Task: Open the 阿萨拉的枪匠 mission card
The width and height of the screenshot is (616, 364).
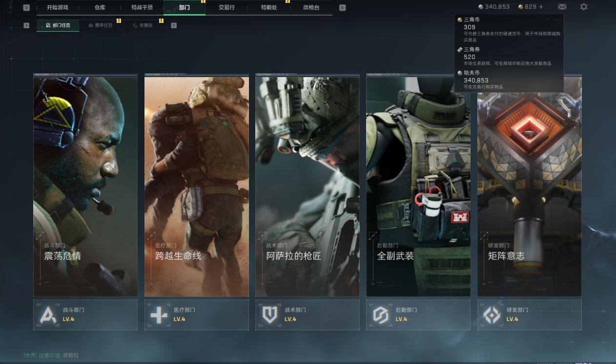Action: point(308,185)
